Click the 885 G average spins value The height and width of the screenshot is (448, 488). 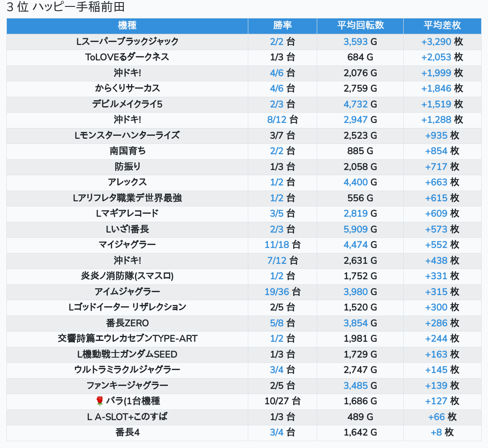point(360,151)
